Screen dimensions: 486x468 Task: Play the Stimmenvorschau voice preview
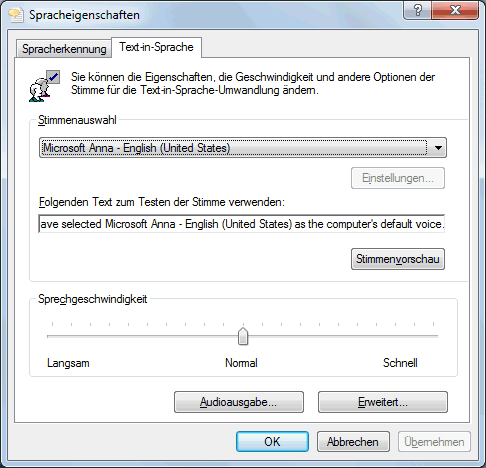(398, 259)
